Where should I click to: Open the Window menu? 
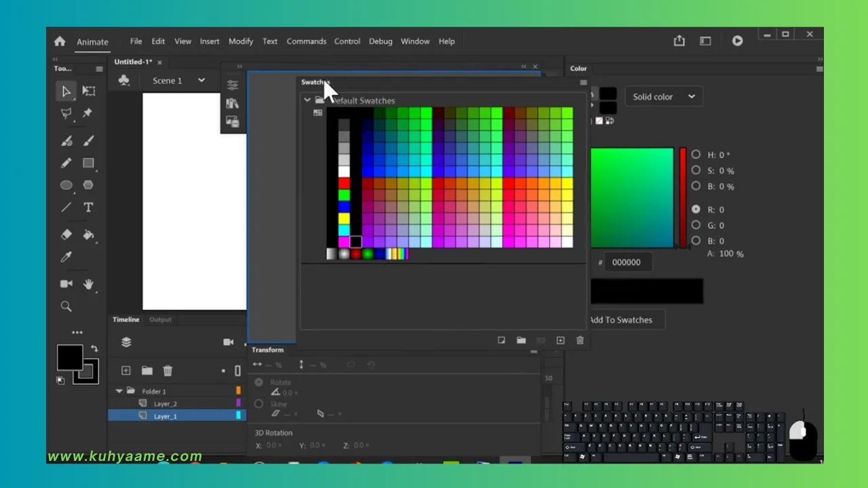[x=415, y=41]
